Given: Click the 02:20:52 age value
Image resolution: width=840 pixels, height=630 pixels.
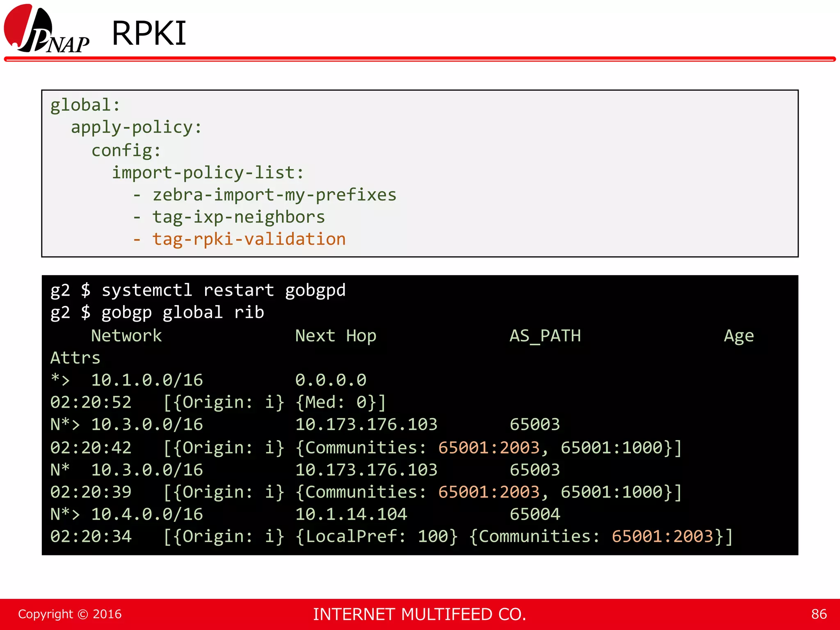Looking at the screenshot, I should 91,402.
